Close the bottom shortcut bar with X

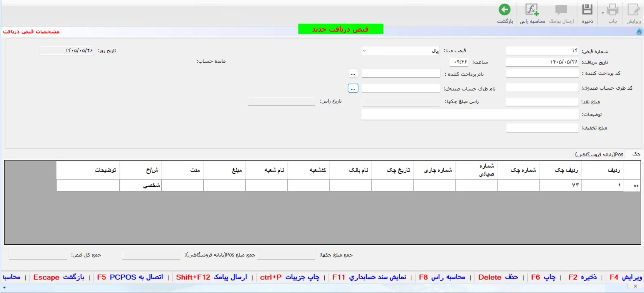[635, 286]
